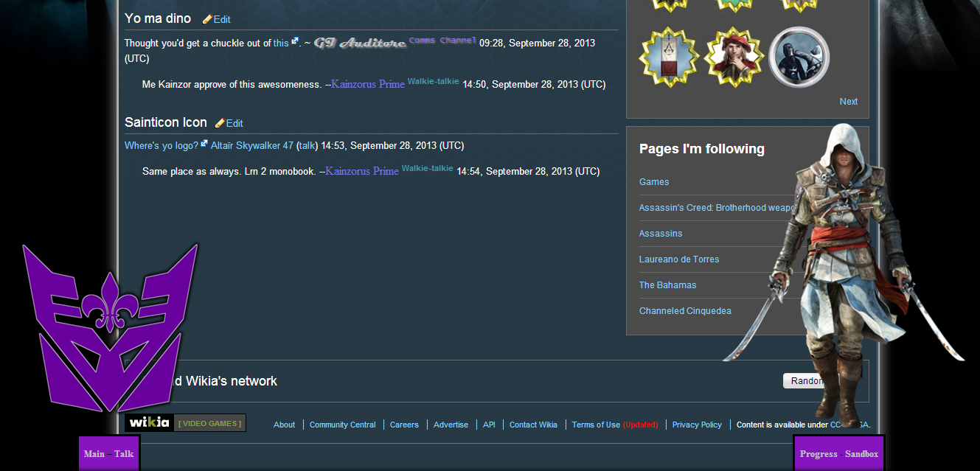Image resolution: width=980 pixels, height=471 pixels.
Task: Edit the Yo ma dino section
Action: (x=222, y=20)
